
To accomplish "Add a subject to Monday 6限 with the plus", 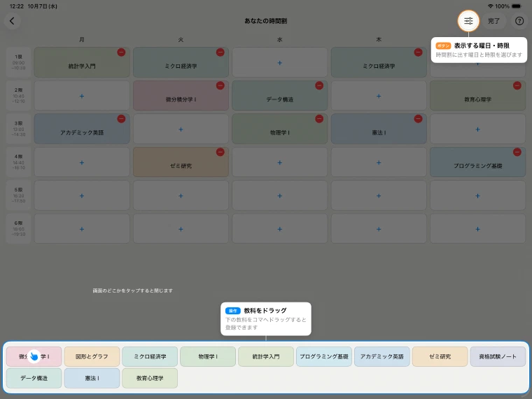I will point(82,229).
